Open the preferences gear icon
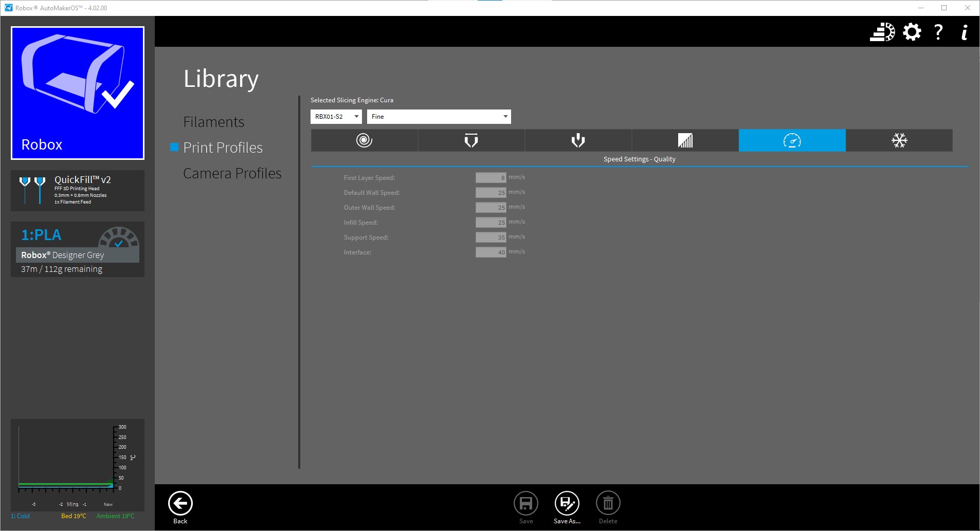The width and height of the screenshot is (980, 531). pyautogui.click(x=912, y=32)
